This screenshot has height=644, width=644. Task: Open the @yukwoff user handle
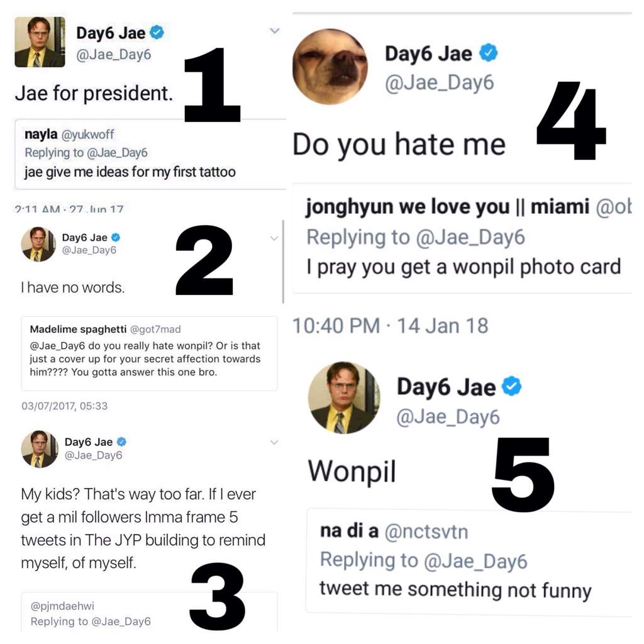[x=87, y=135]
